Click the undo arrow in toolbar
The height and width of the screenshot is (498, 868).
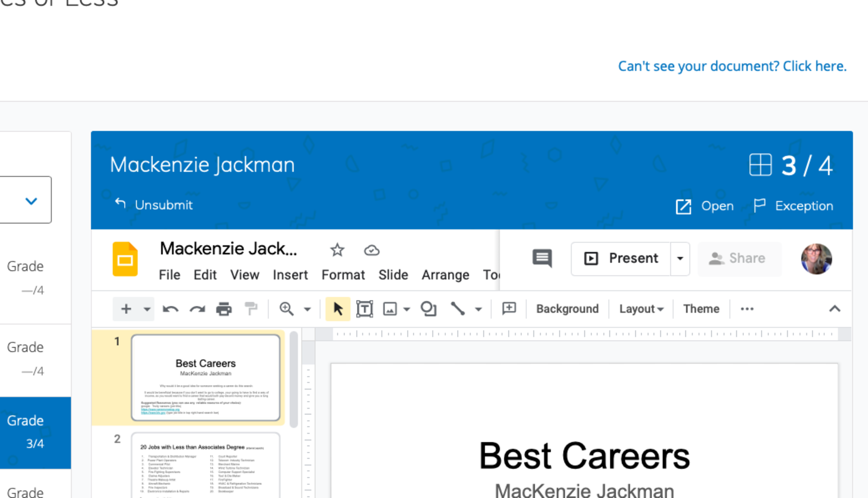(x=170, y=309)
